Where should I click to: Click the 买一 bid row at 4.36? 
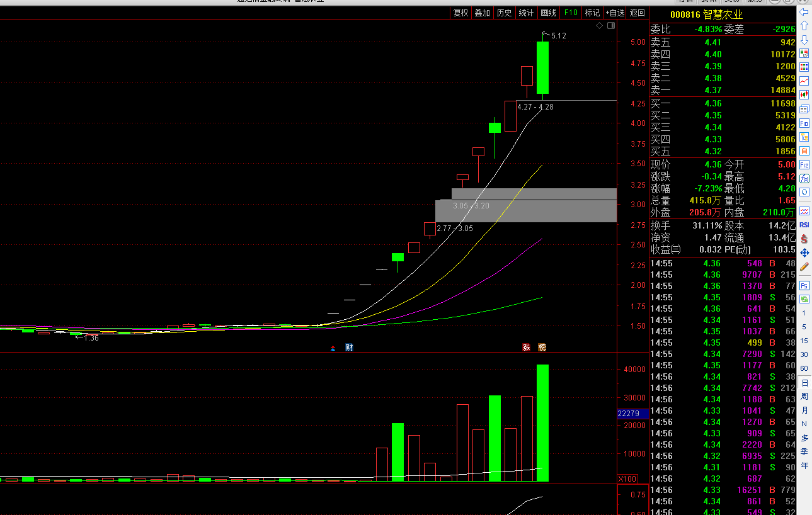pos(723,103)
